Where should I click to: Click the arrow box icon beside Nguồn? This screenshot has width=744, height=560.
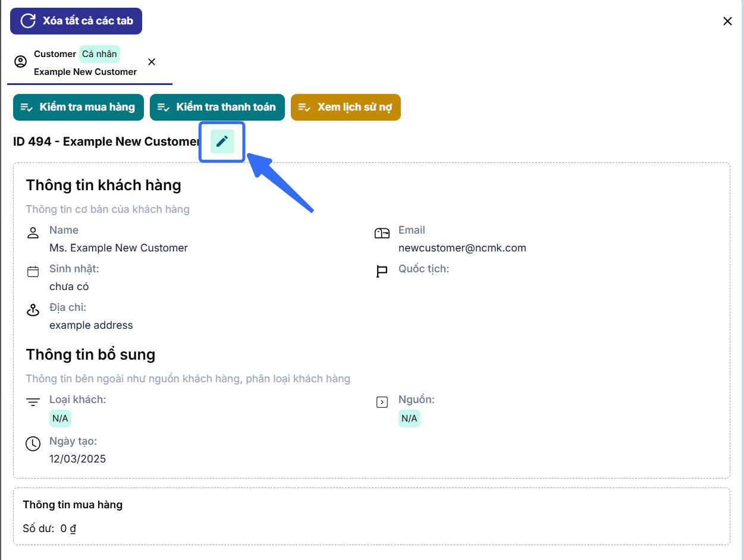382,402
